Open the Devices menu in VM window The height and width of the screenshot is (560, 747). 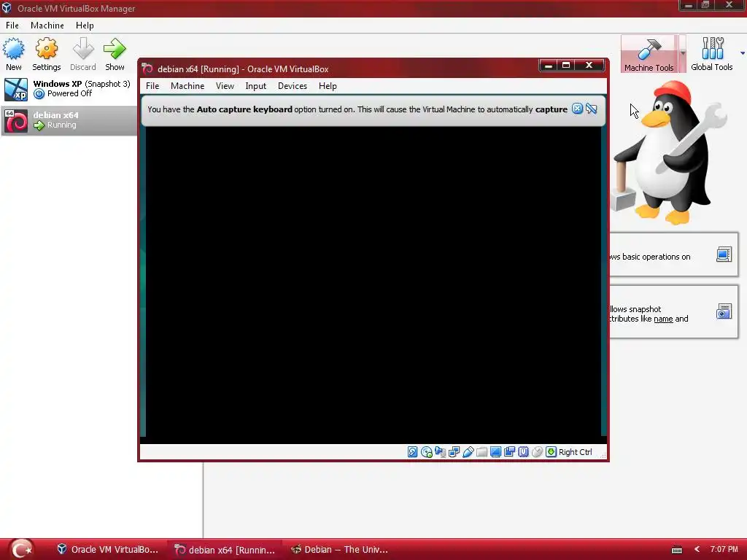point(293,86)
